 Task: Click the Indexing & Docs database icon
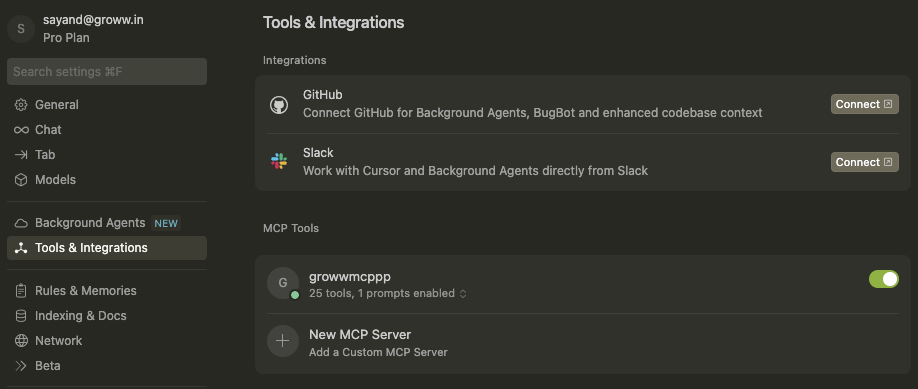click(x=21, y=316)
